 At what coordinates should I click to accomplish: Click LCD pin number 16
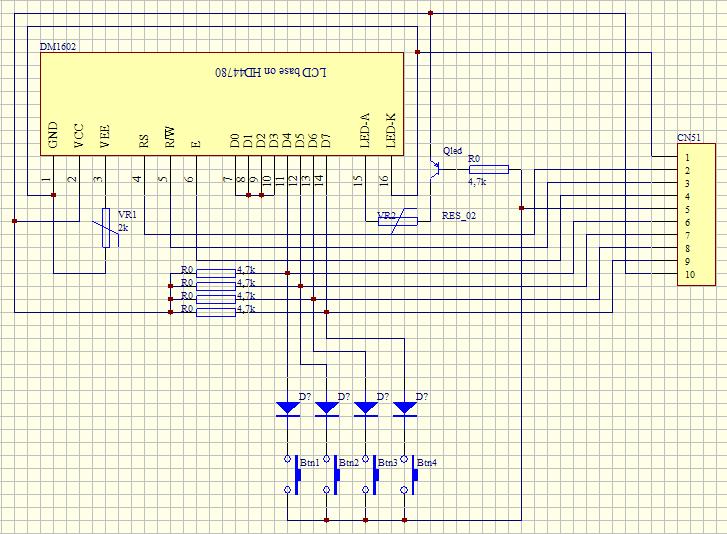[x=383, y=181]
